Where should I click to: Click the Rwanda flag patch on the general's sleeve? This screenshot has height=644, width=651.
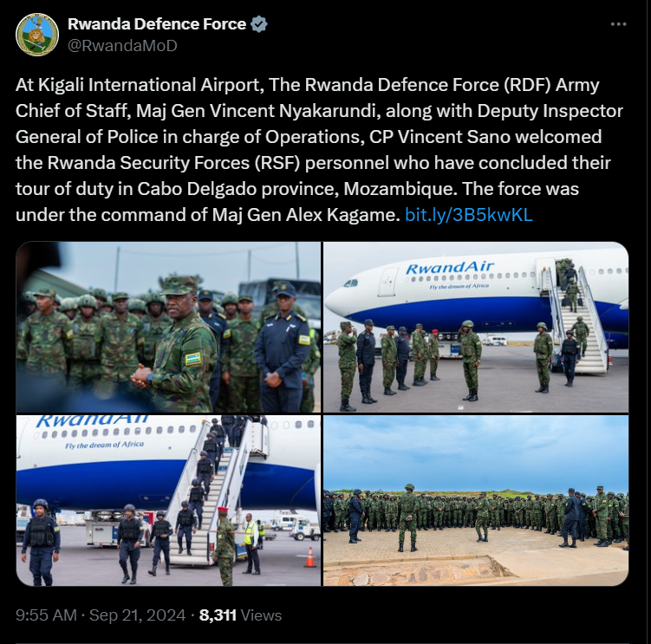pyautogui.click(x=193, y=358)
